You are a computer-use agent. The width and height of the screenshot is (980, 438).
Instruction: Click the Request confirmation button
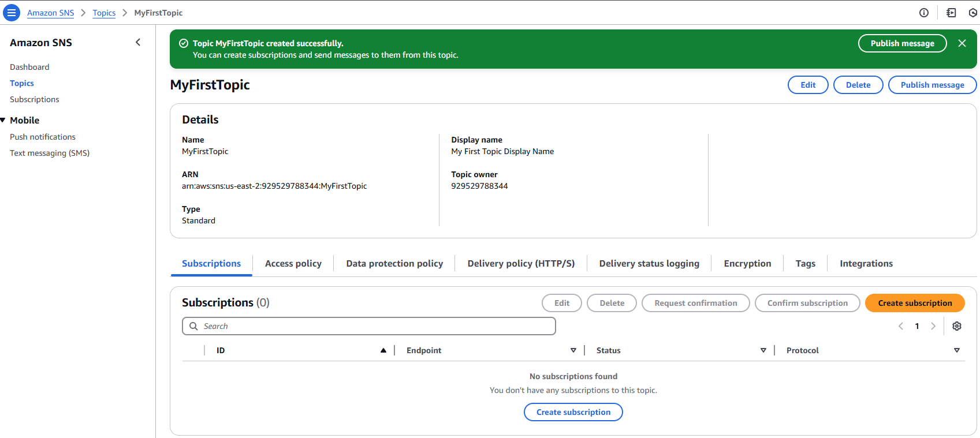tap(696, 303)
